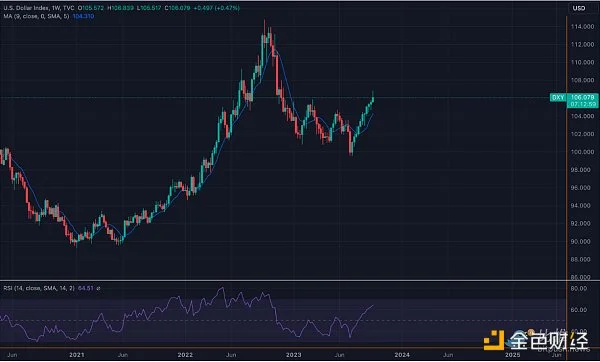
Task: Open the RSI (14, close, SMA, 14, 2) legend
Action: (x=39, y=288)
